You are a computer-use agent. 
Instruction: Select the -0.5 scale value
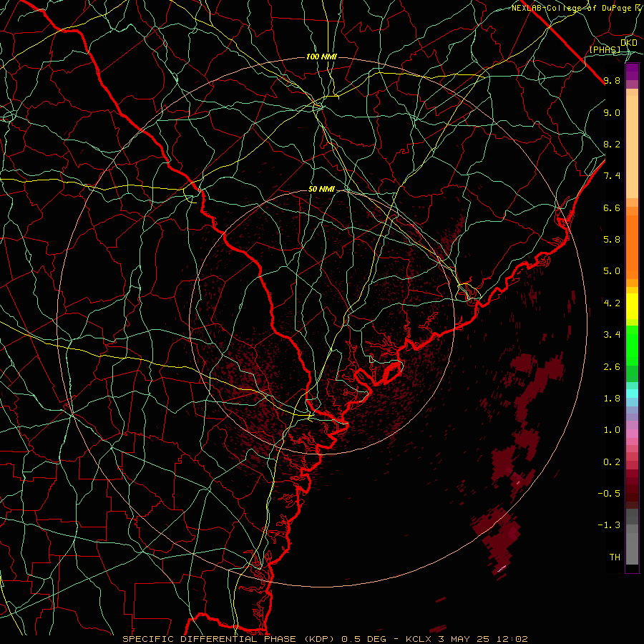pyautogui.click(x=609, y=494)
